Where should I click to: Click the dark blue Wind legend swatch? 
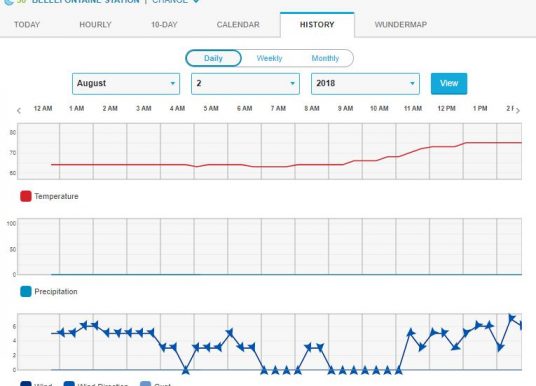tap(26, 384)
